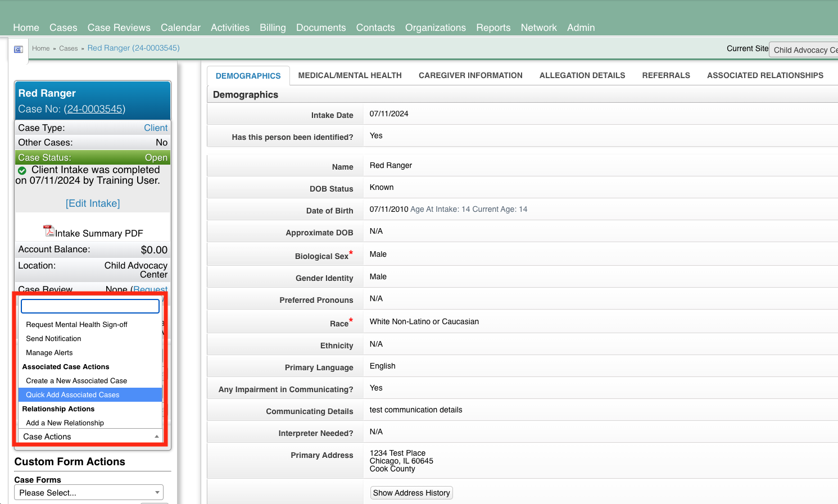The image size is (838, 504).
Task: Click the Show Address History button
Action: [411, 493]
